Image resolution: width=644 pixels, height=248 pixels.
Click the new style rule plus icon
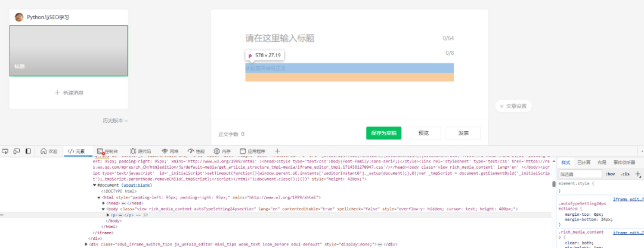click(x=637, y=174)
